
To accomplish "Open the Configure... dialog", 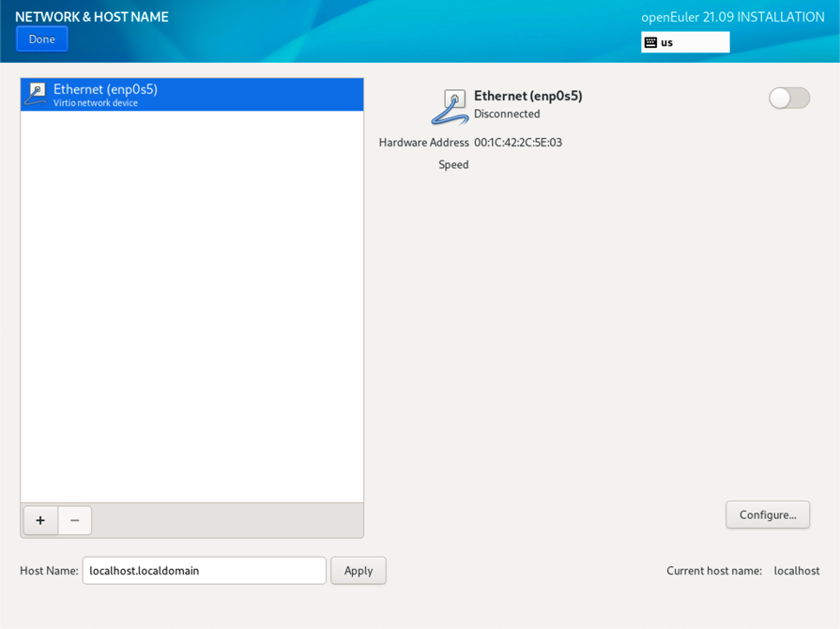I will (767, 514).
